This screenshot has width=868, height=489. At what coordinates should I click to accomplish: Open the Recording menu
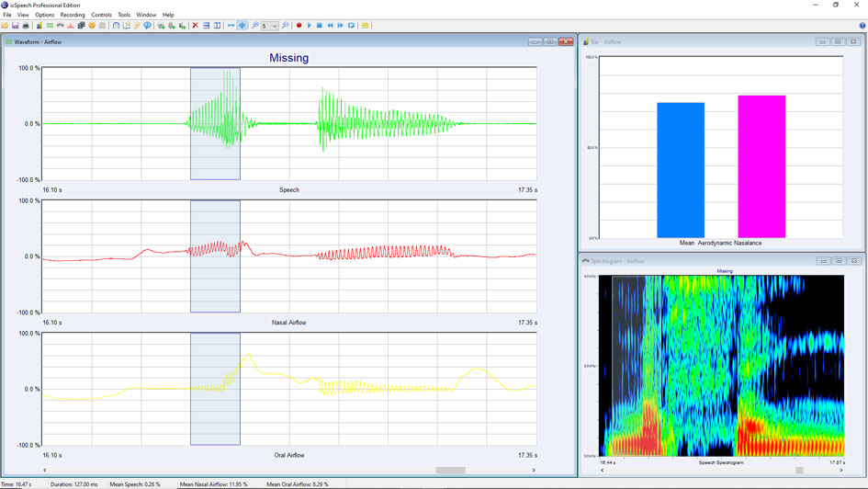(73, 15)
